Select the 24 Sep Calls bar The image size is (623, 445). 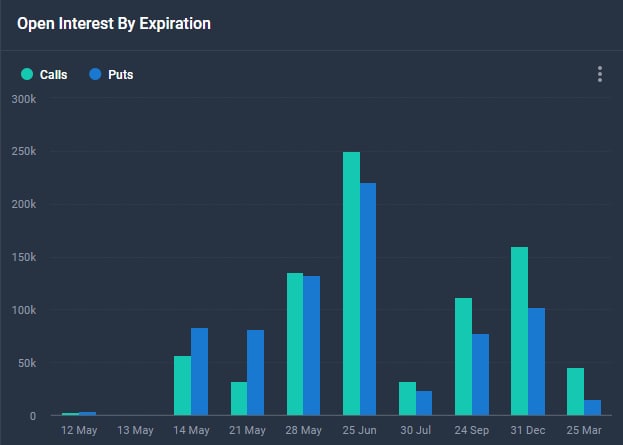(463, 356)
